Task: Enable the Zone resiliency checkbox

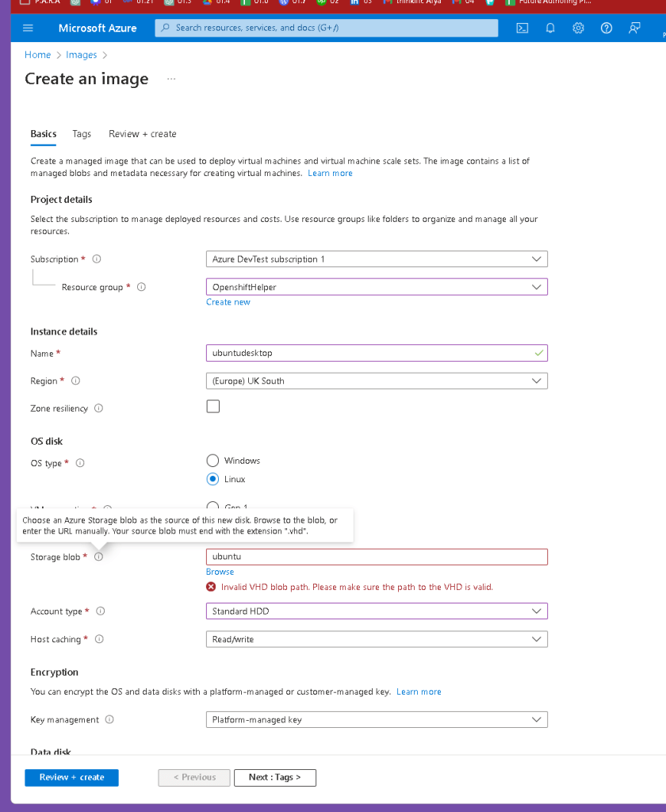Action: point(212,407)
